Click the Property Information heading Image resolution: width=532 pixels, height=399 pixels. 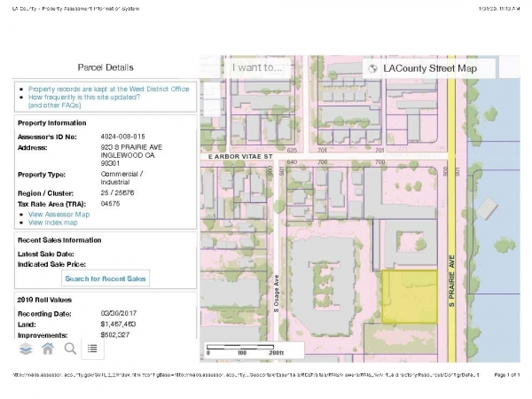click(52, 123)
